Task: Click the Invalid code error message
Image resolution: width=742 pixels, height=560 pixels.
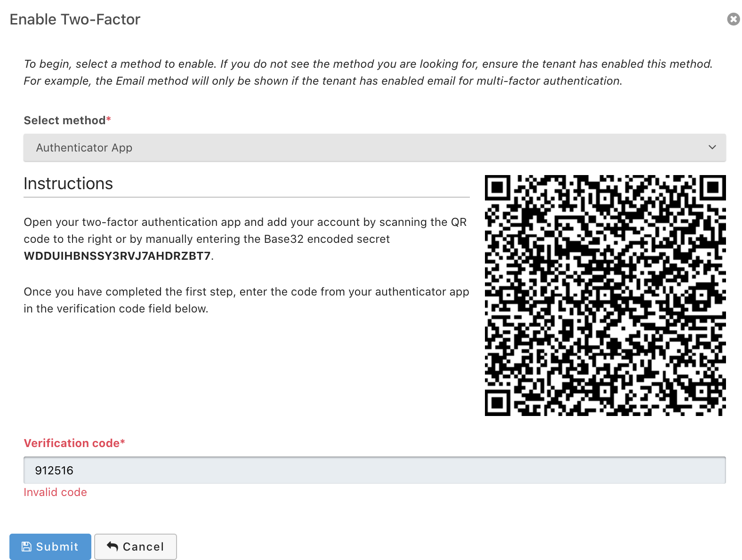Action: point(55,492)
